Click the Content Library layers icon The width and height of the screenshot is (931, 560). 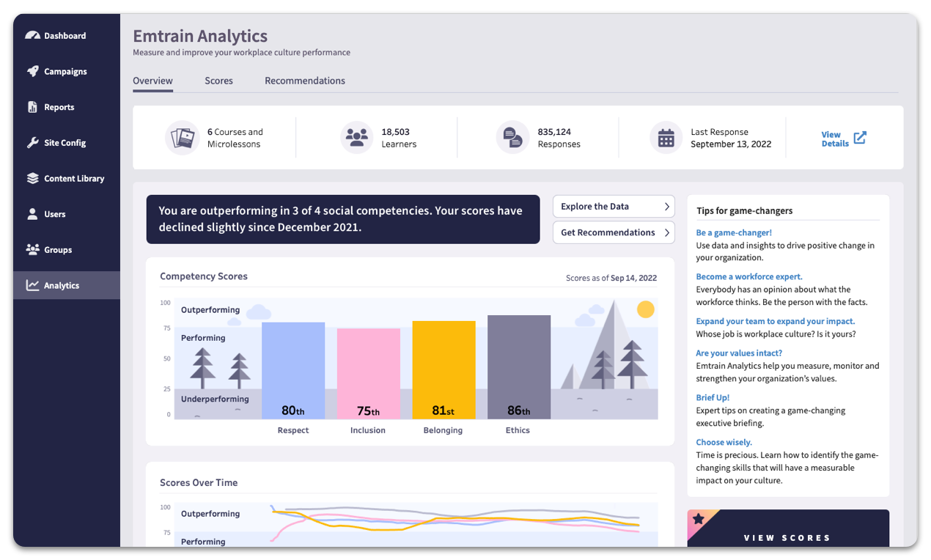click(32, 178)
